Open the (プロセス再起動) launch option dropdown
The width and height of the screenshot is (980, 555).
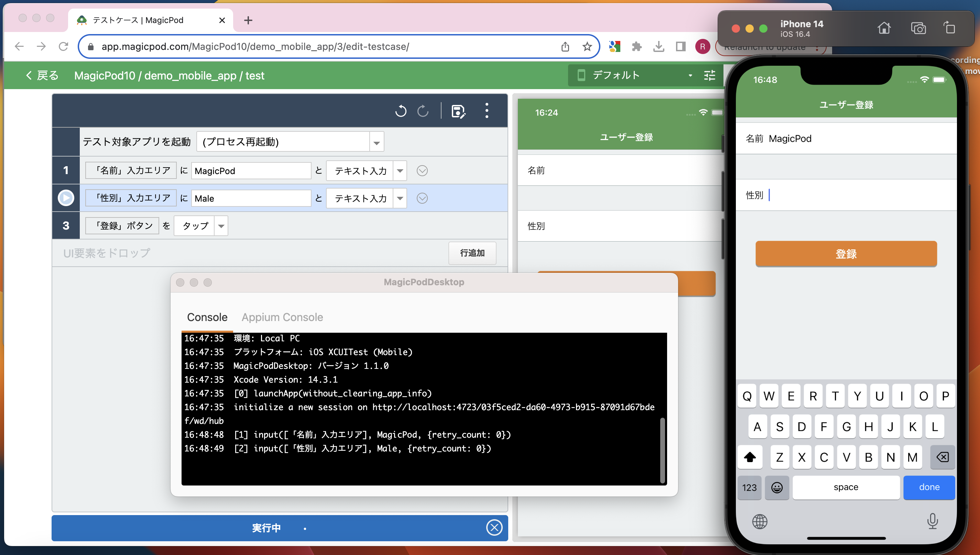click(376, 142)
